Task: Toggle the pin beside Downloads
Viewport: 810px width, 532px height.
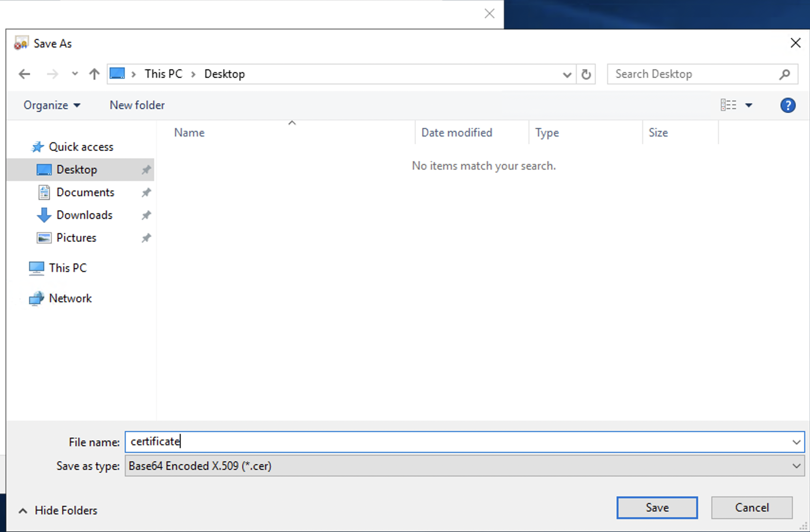Action: point(146,215)
